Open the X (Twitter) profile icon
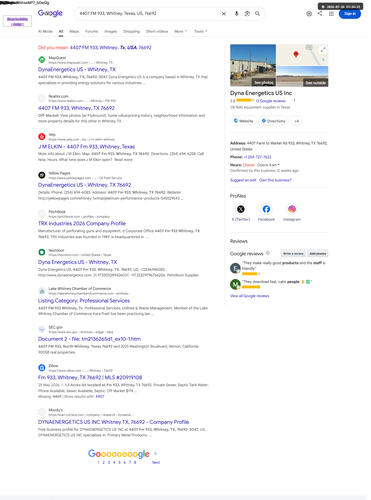The width and height of the screenshot is (371, 500). point(241,209)
